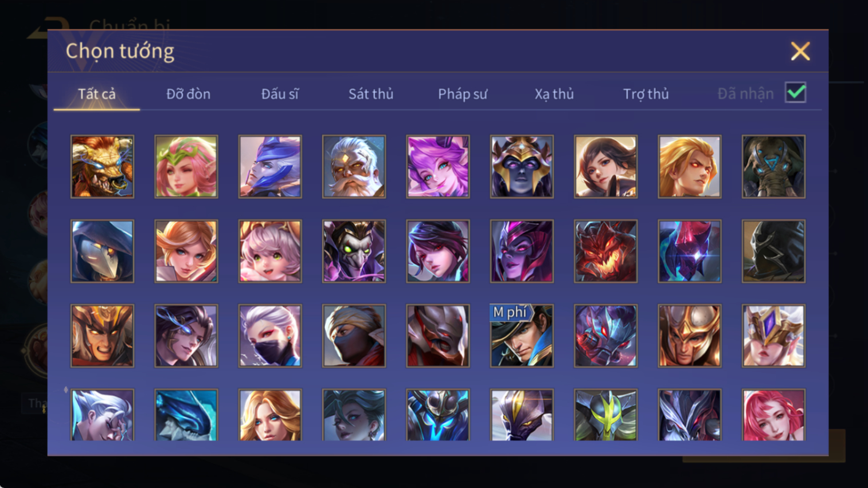Screen dimensions: 868x488
Task: Filter by Trợ thủ tab
Action: (x=646, y=94)
